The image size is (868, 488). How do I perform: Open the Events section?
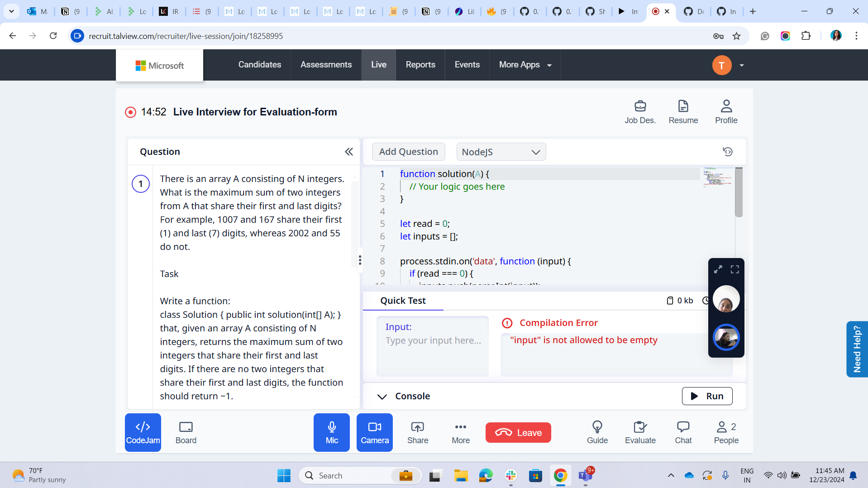coord(467,65)
